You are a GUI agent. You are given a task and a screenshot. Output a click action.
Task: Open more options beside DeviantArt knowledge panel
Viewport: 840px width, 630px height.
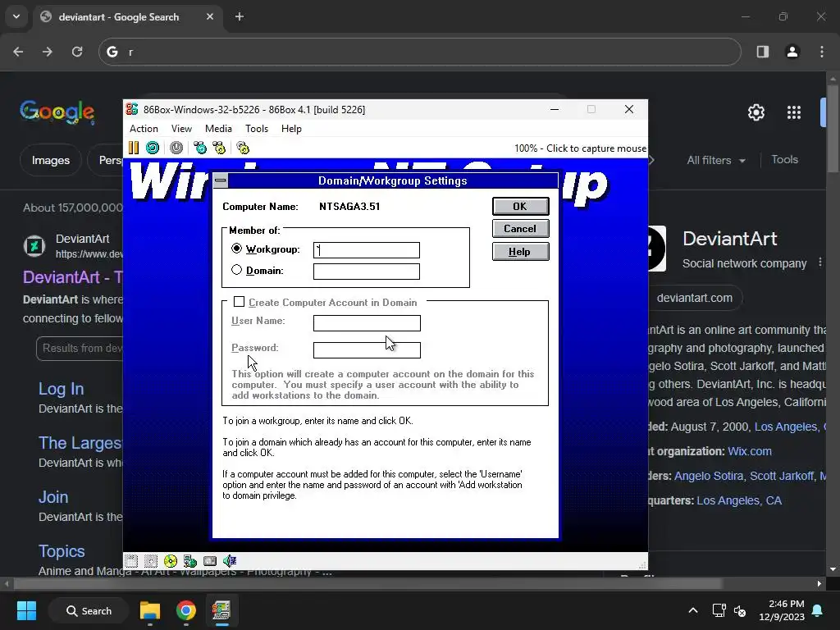[x=819, y=262]
